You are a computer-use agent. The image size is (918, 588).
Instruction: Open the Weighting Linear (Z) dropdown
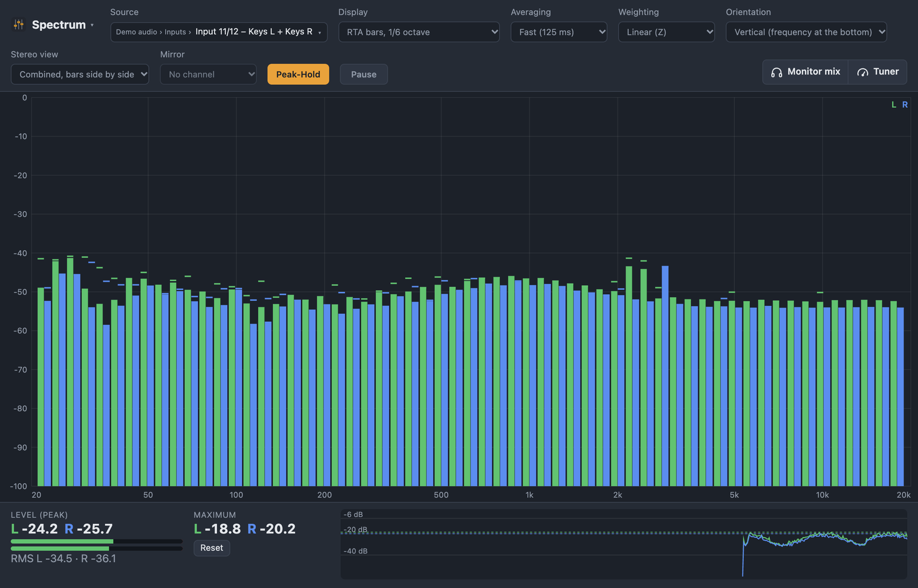[666, 32]
